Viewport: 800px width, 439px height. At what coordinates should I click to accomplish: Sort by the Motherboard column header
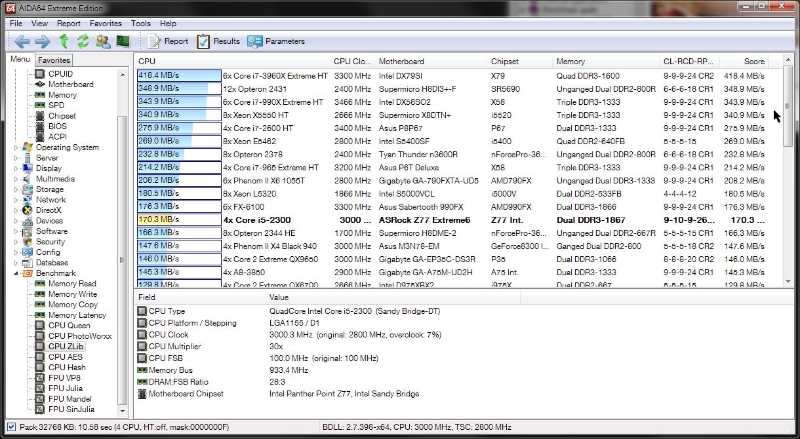tap(431, 61)
